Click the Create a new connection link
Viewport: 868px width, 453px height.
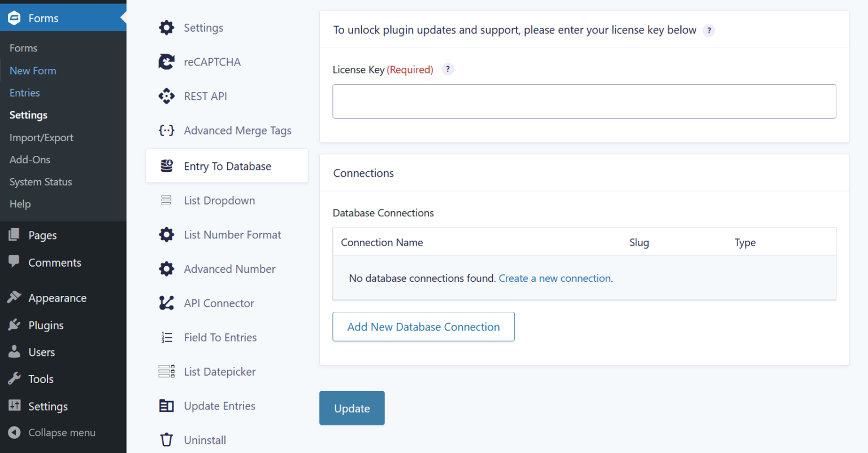(x=554, y=278)
